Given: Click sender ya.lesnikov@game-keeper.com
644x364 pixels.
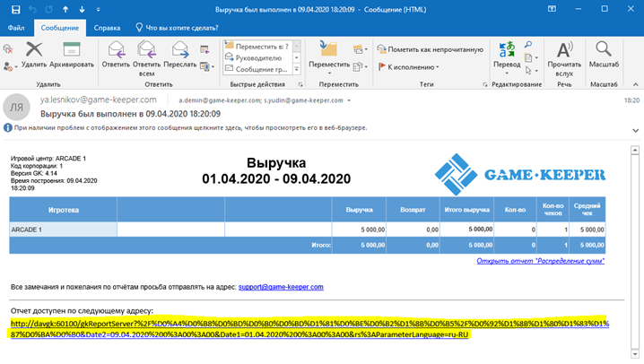Looking at the screenshot, I should [x=98, y=100].
